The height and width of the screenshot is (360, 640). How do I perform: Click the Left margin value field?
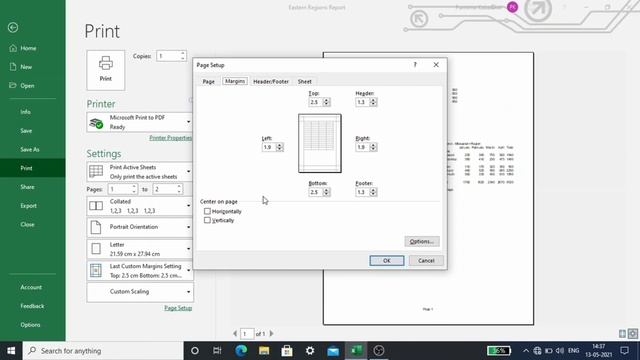pos(269,147)
